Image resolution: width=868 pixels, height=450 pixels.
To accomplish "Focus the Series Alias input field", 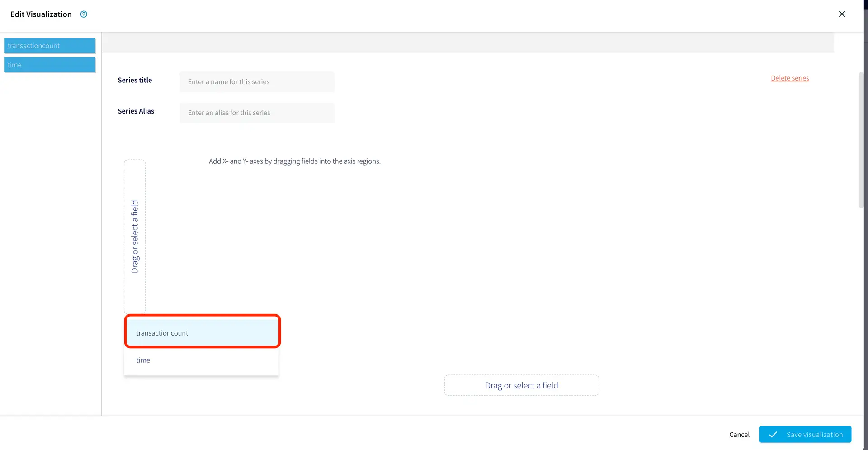I will point(257,113).
